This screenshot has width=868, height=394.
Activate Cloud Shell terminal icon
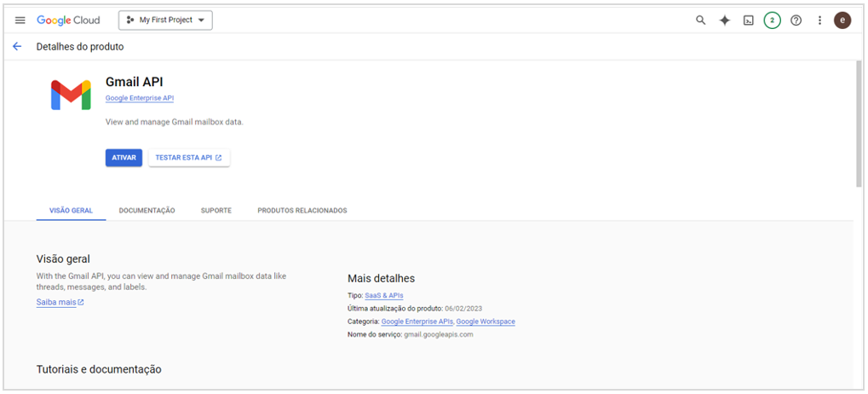point(749,20)
